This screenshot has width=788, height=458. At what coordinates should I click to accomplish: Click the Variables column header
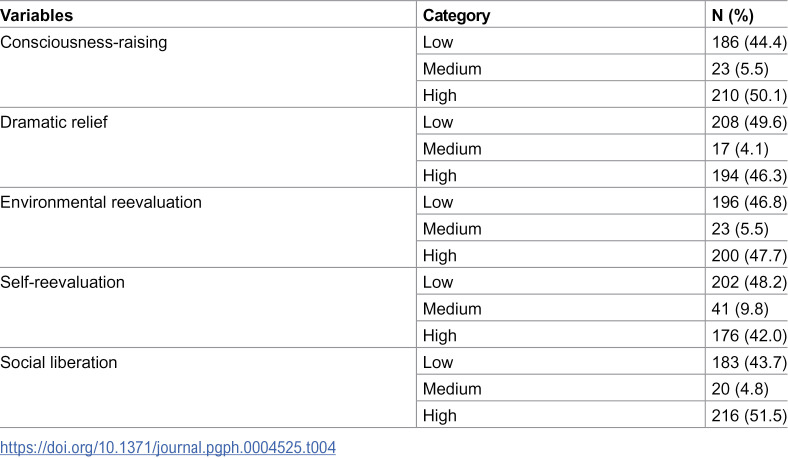pos(37,16)
